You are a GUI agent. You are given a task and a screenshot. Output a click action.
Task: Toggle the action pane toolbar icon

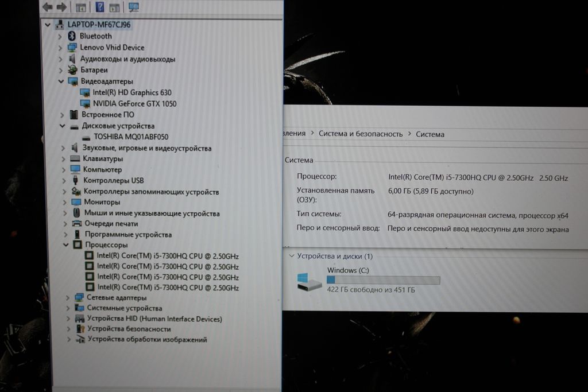(x=114, y=7)
